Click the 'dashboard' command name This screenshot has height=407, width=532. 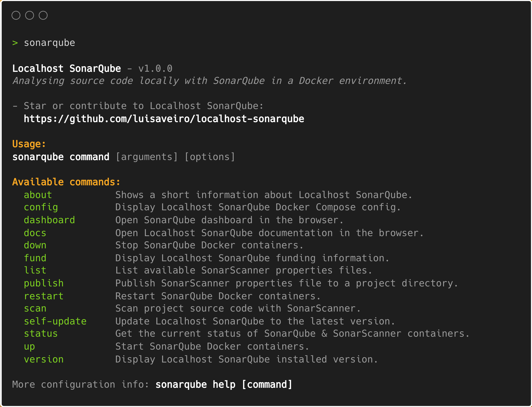pos(49,220)
